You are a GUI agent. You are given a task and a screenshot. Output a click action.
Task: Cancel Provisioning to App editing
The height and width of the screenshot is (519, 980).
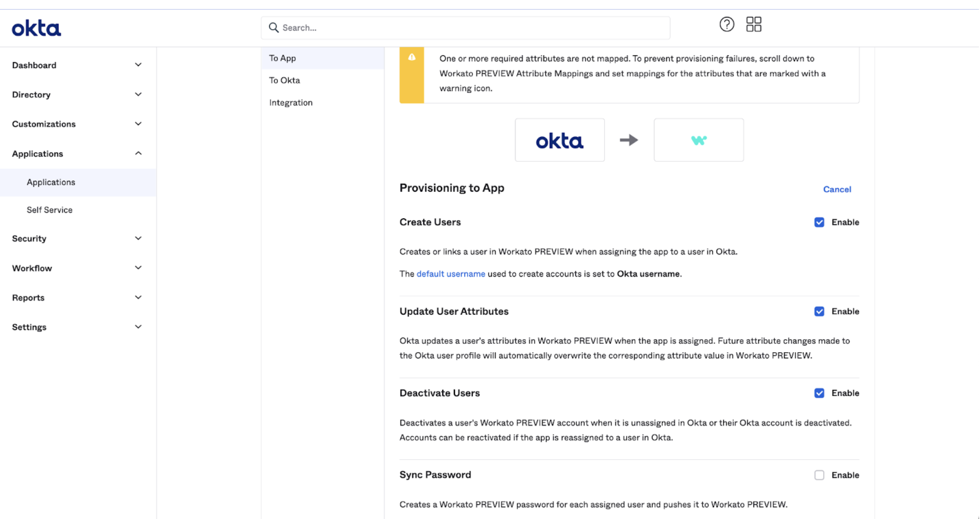point(837,189)
